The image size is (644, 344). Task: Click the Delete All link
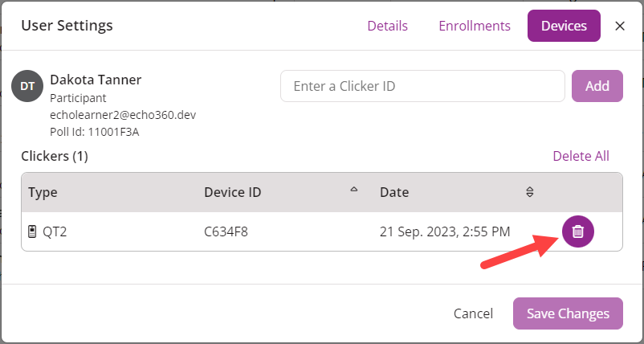tap(581, 156)
